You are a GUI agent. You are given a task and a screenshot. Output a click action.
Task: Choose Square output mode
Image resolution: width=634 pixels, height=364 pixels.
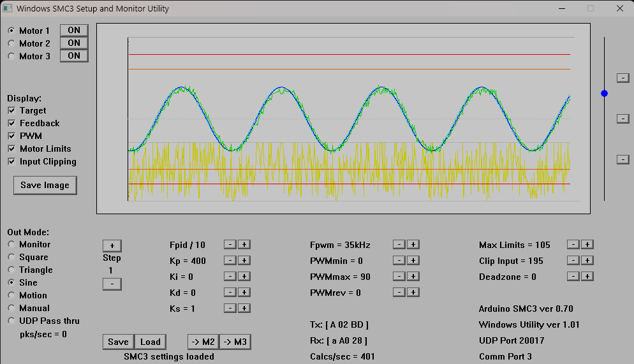[x=11, y=257]
